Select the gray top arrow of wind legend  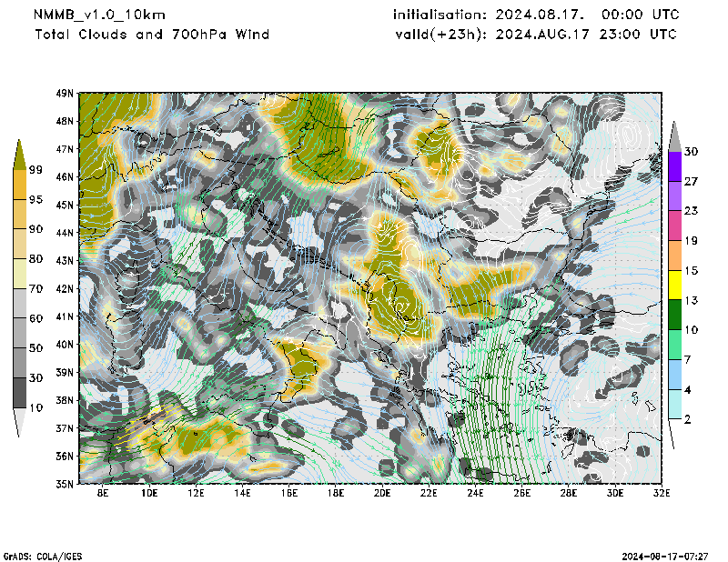[x=674, y=135]
